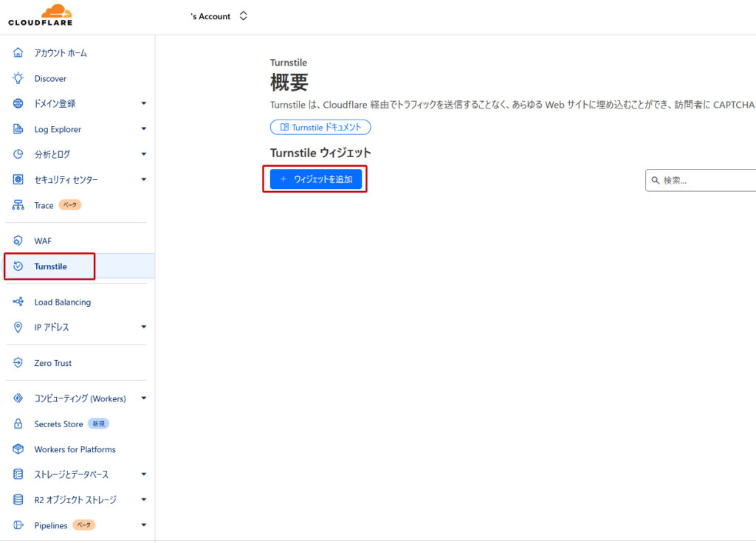The image size is (756, 543).
Task: Click the WAF shield icon
Action: pos(18,241)
